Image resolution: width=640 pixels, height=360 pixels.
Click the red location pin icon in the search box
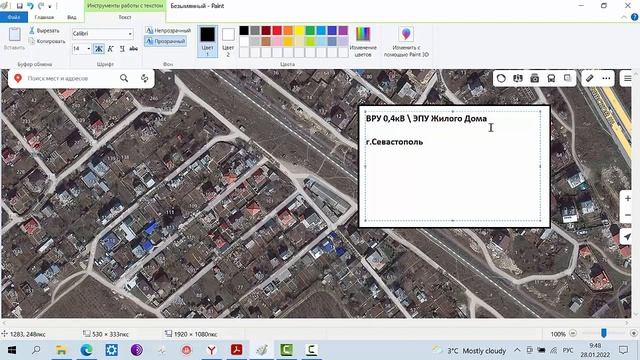(18, 78)
